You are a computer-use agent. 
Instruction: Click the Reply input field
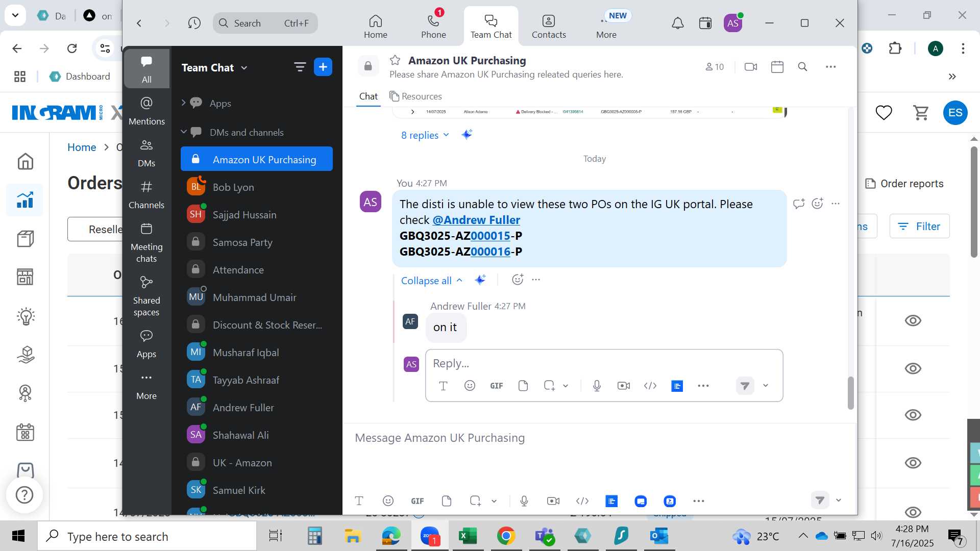tap(604, 363)
